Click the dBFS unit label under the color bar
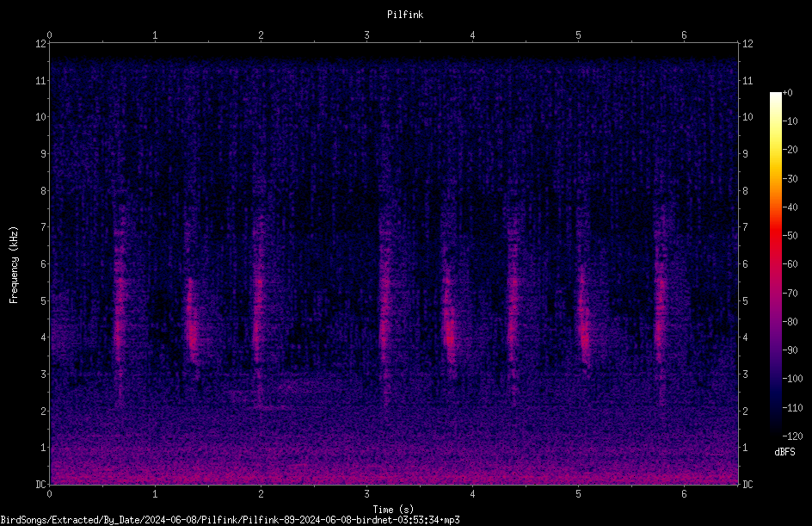This screenshot has width=812, height=526. pyautogui.click(x=784, y=452)
